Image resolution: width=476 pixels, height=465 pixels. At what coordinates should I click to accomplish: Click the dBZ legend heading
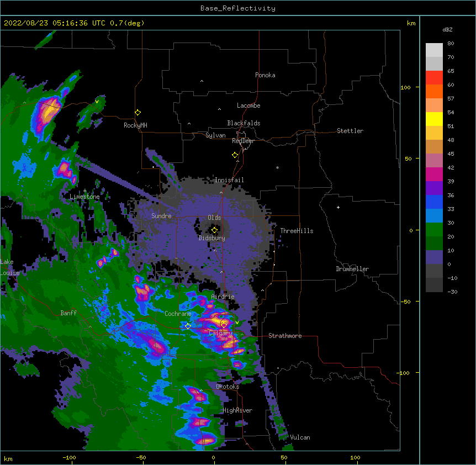pos(447,29)
